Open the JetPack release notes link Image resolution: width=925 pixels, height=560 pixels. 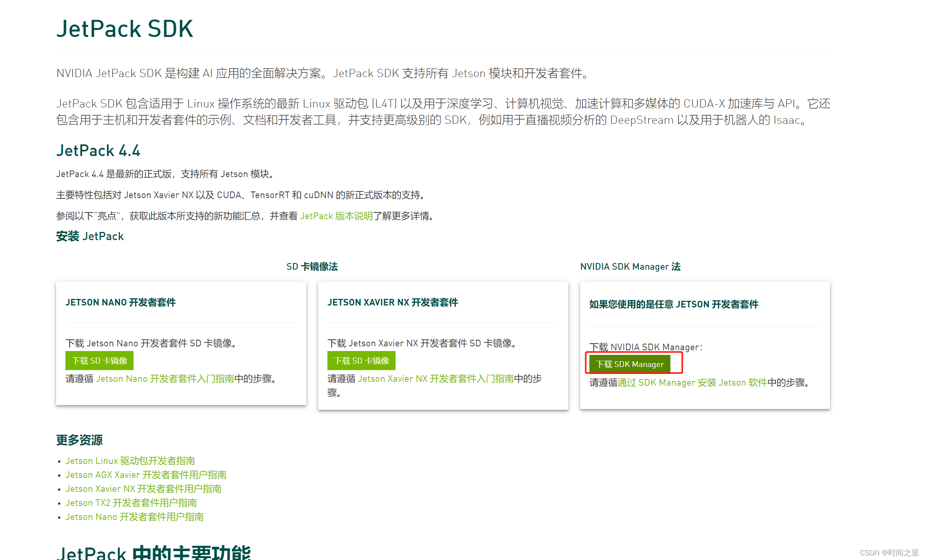[x=336, y=216]
